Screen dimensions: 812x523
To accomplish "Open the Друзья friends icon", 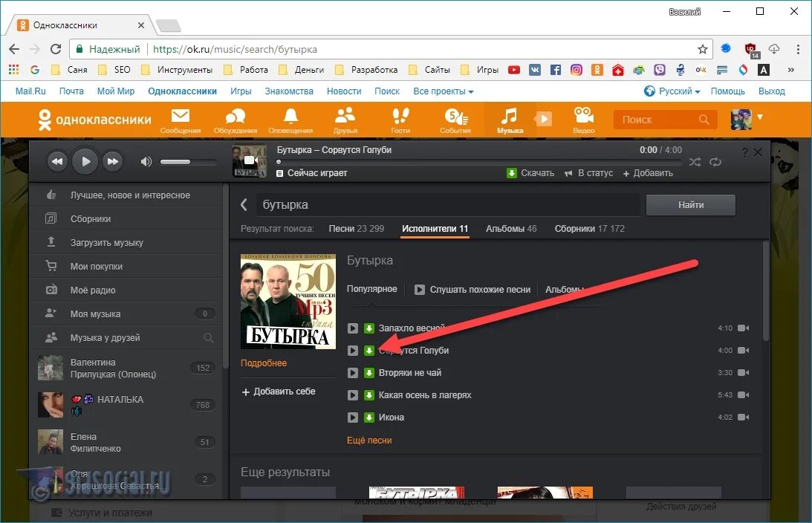I will 345,120.
